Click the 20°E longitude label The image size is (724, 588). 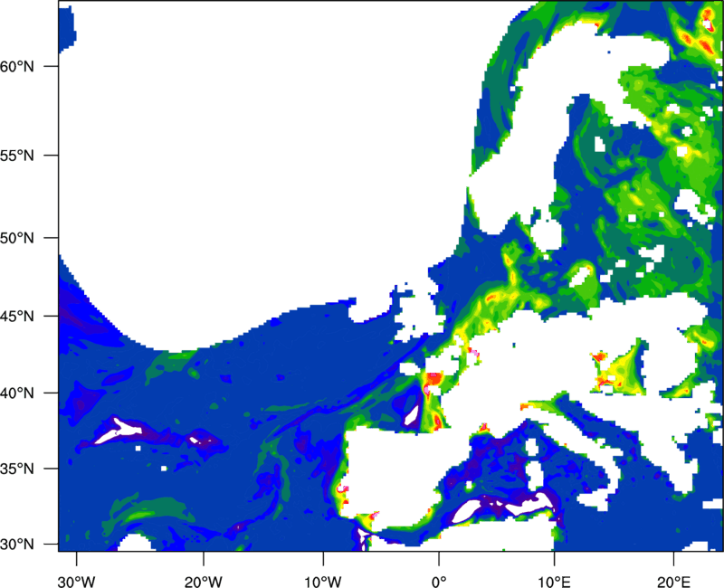[x=673, y=582]
